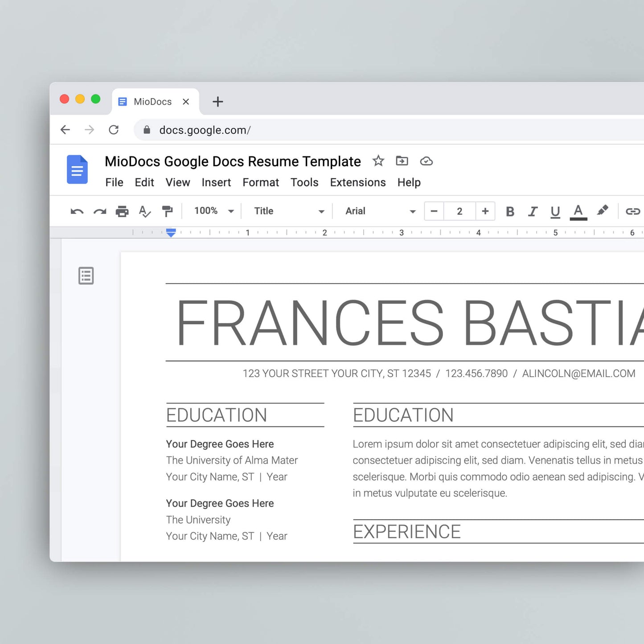Show the document outline panel

click(86, 276)
